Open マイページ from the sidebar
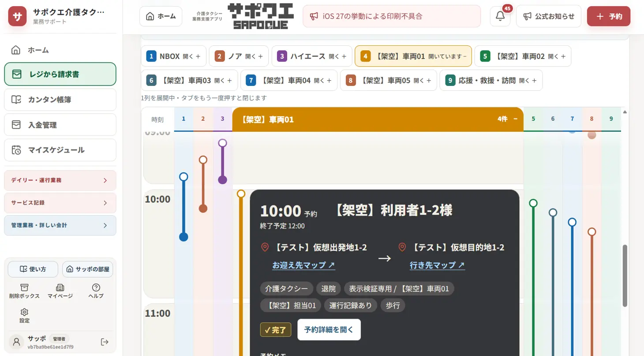The width and height of the screenshot is (644, 356). pos(60,291)
